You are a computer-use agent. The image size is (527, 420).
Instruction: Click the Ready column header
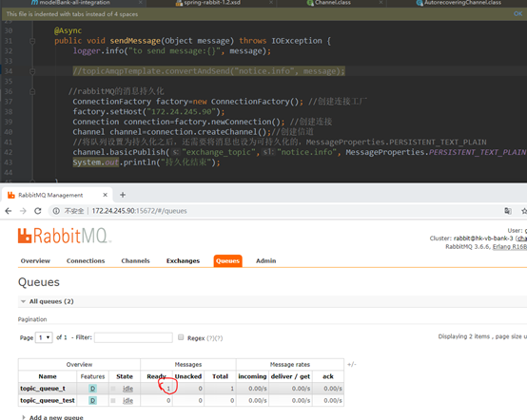[156, 376]
